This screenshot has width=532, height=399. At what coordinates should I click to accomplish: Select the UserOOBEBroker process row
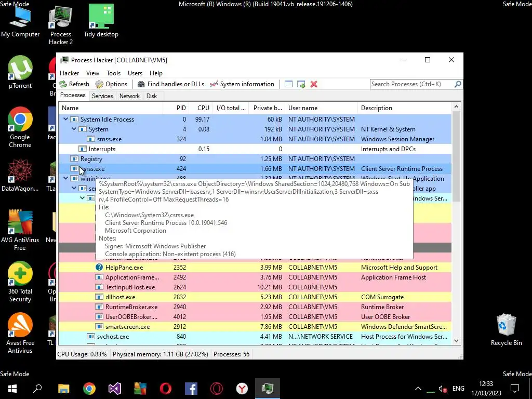tap(255, 316)
